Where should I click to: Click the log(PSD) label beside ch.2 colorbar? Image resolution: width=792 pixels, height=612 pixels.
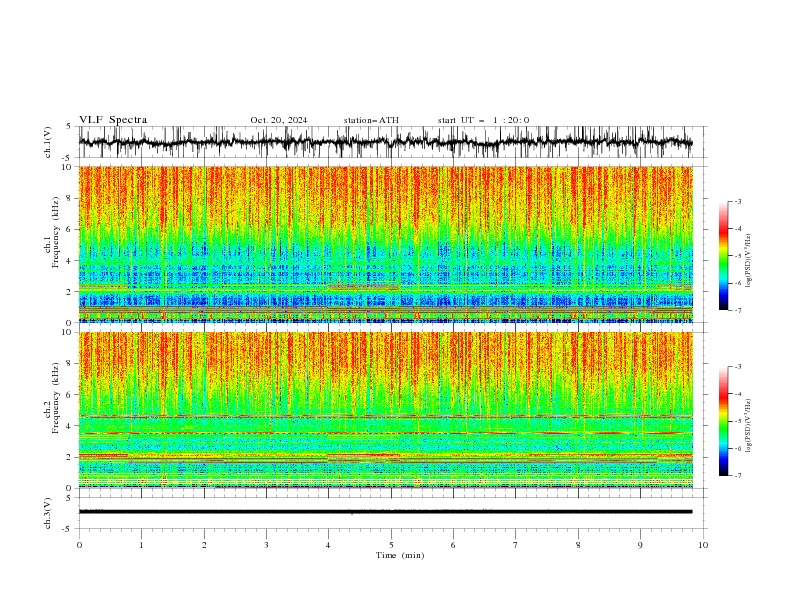tap(749, 426)
